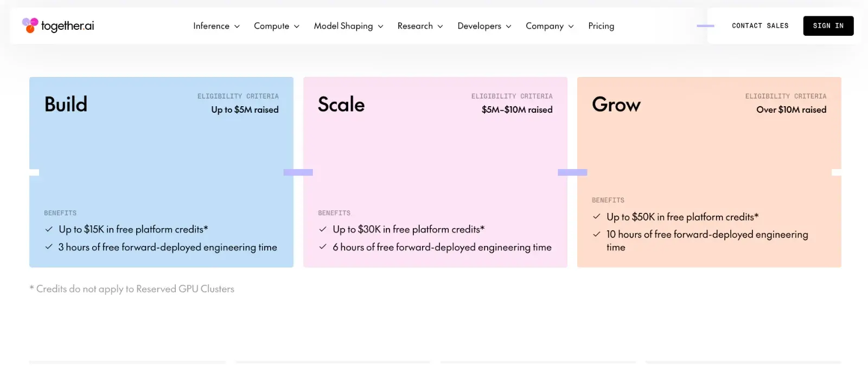Click the Reserved GPU Clusters footnote

(132, 289)
